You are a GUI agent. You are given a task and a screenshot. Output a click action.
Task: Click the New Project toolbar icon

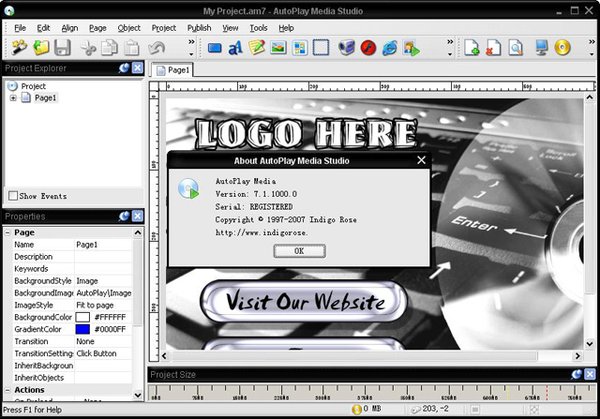click(x=20, y=47)
